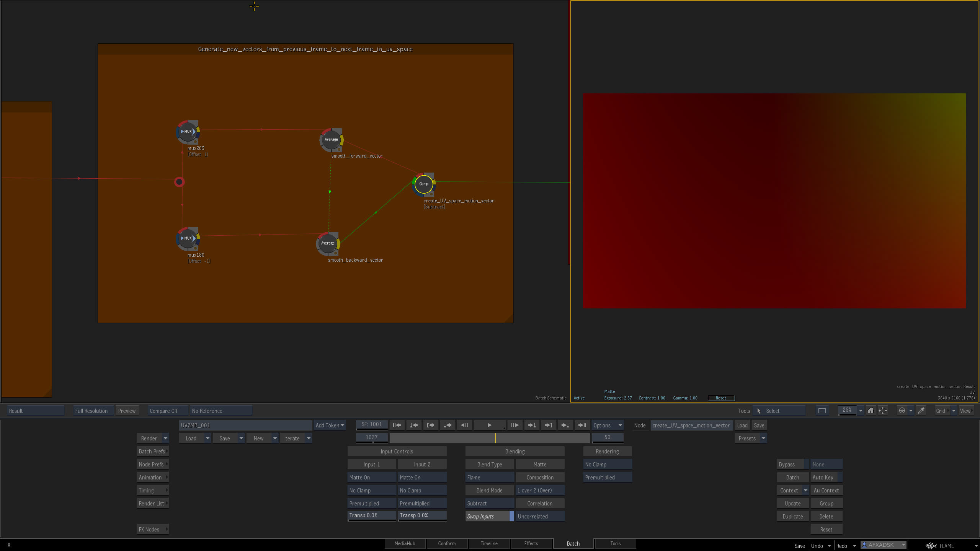
Task: Click the home viewport icon
Action: tap(871, 411)
